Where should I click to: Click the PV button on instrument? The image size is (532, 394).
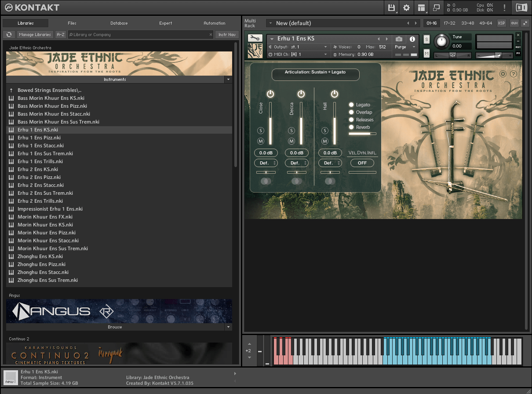pos(518,53)
